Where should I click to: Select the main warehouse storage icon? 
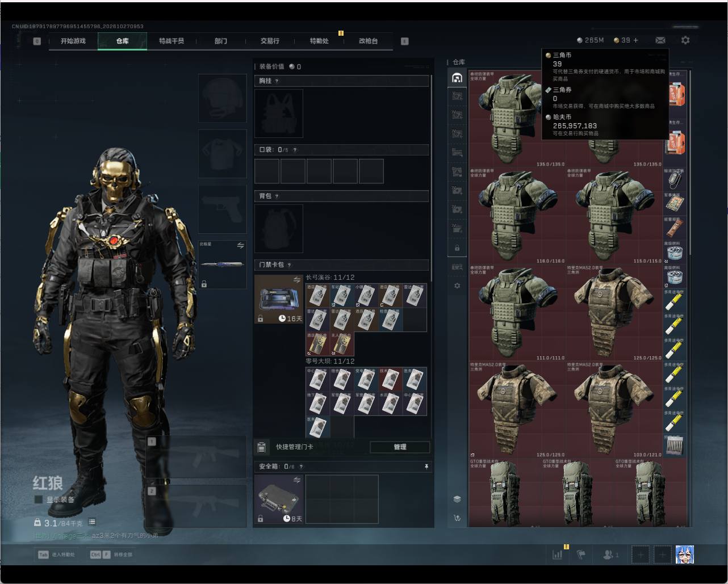pyautogui.click(x=457, y=78)
